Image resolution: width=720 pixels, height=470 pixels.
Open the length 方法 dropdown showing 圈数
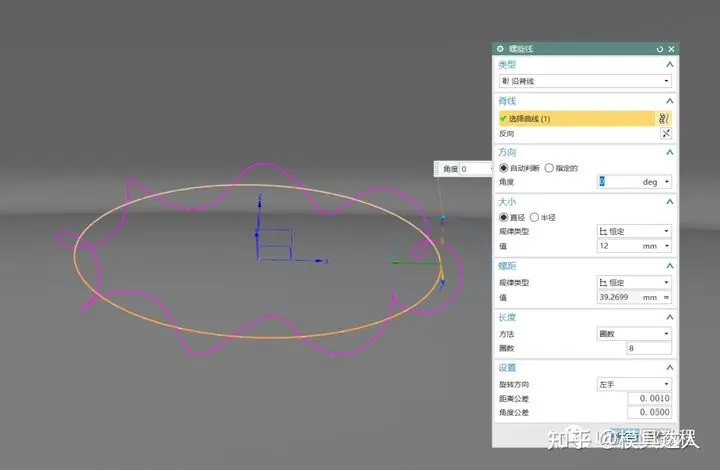point(634,334)
